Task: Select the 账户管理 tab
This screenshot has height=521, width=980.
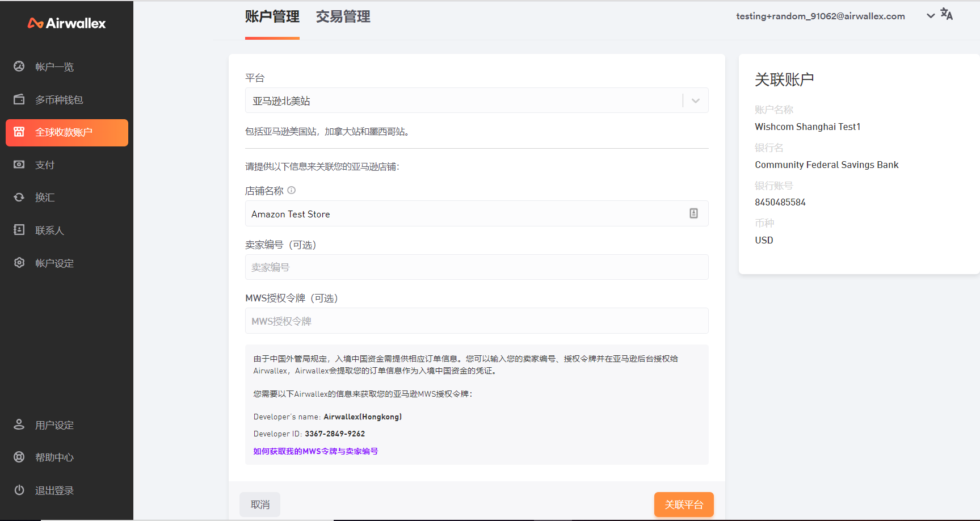Action: [x=272, y=17]
